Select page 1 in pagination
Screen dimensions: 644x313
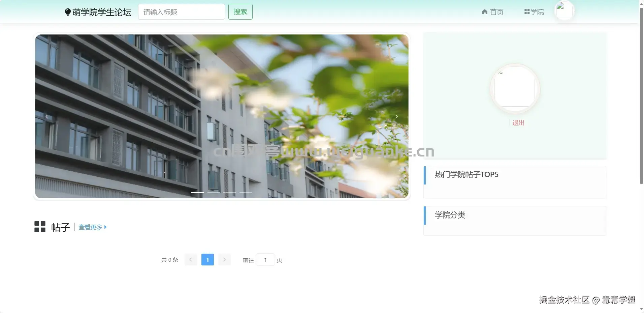[207, 260]
